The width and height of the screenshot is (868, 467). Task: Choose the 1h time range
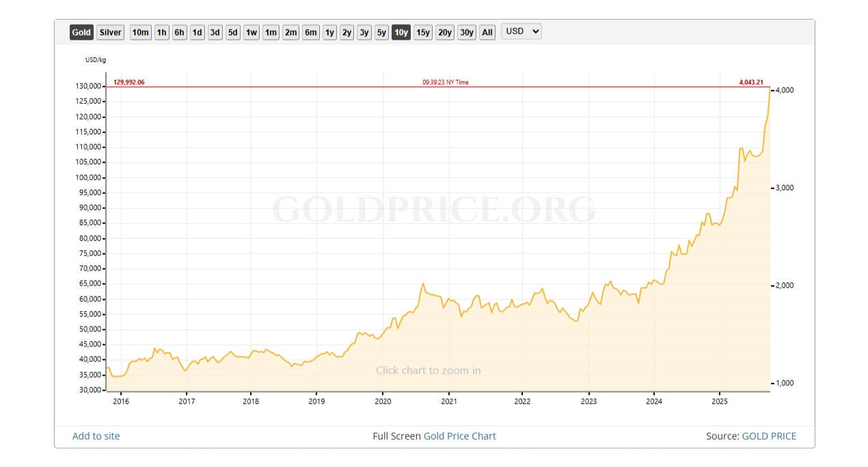(161, 32)
